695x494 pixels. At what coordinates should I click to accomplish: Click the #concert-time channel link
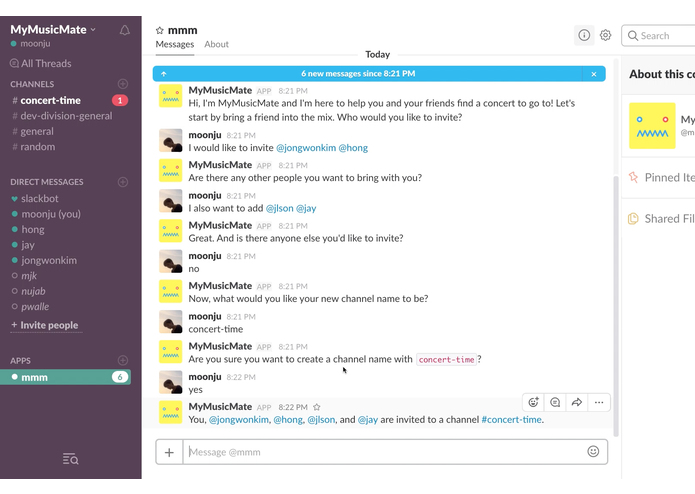(511, 420)
